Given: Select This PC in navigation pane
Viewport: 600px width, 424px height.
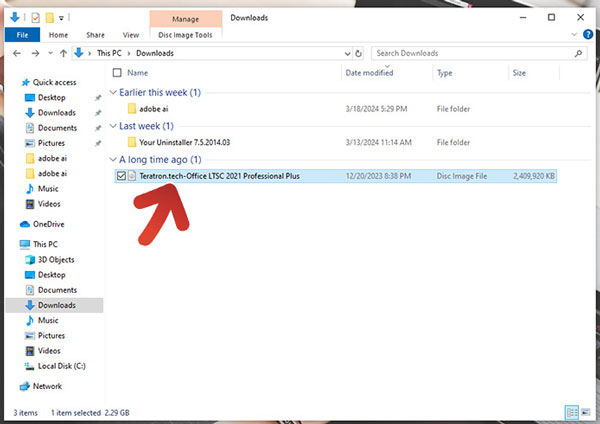Looking at the screenshot, I should [x=45, y=244].
